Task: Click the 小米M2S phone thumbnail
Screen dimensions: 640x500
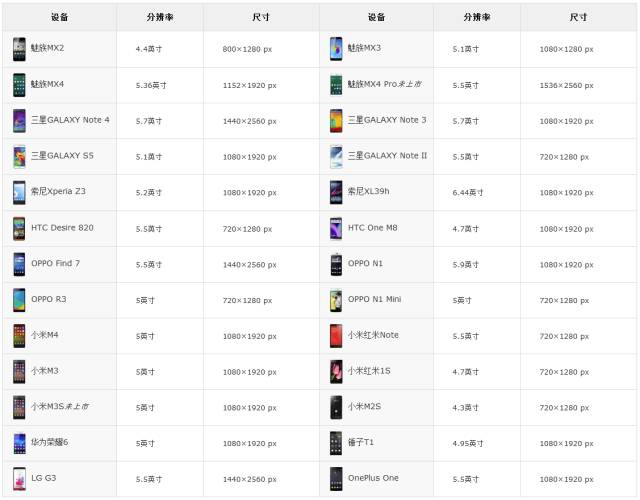Action: coord(336,407)
